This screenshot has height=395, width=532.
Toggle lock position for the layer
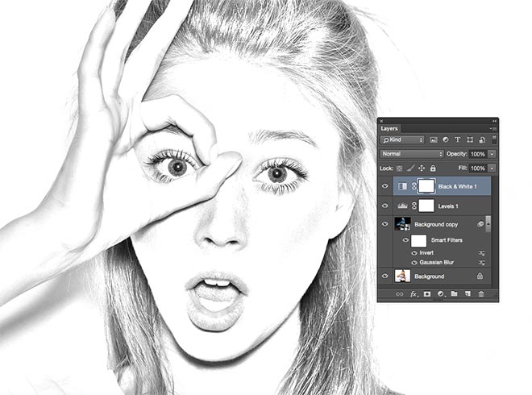422,168
